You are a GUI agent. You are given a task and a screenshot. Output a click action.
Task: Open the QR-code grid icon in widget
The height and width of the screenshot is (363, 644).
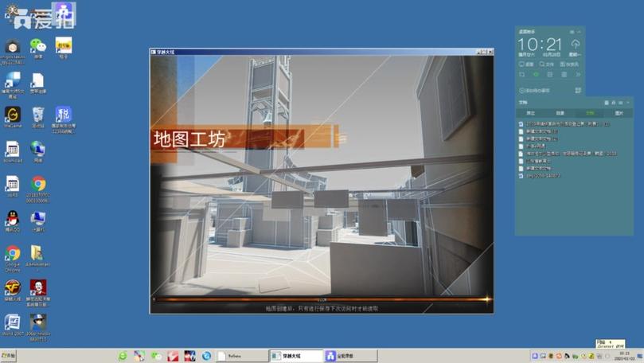coord(578,90)
